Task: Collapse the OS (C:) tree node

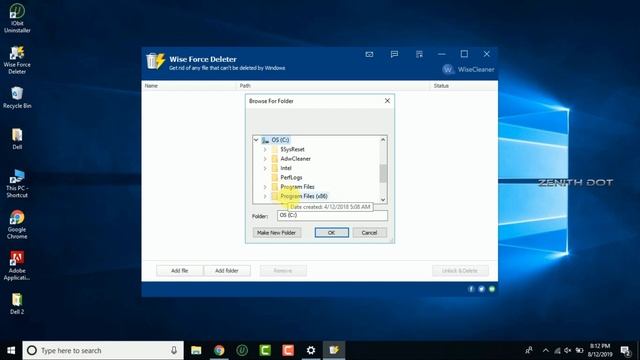Action: tap(256, 140)
